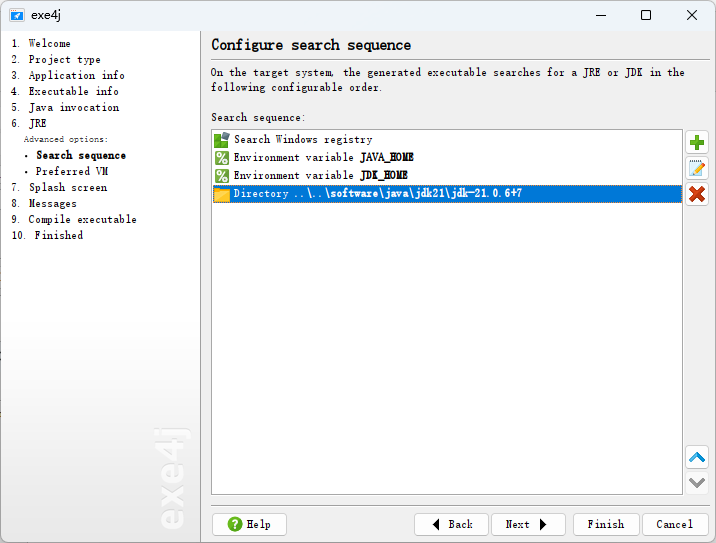Open the Help button
The height and width of the screenshot is (543, 716).
(x=249, y=524)
